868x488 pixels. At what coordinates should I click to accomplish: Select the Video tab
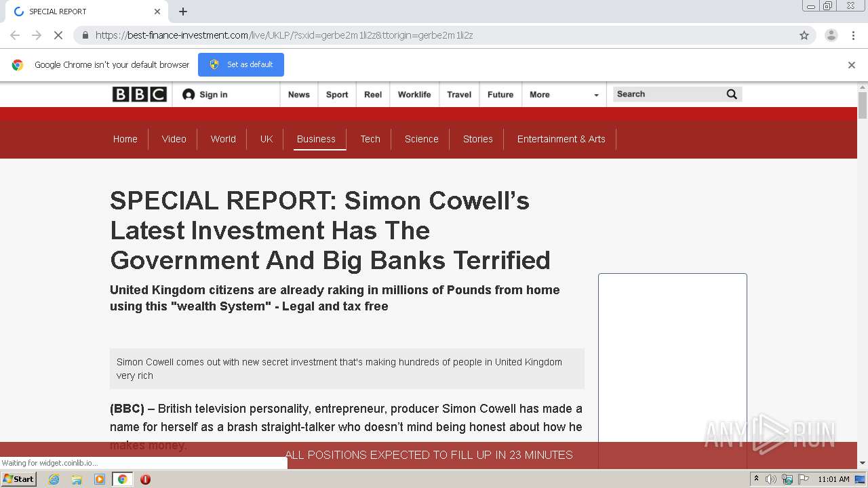coord(174,139)
